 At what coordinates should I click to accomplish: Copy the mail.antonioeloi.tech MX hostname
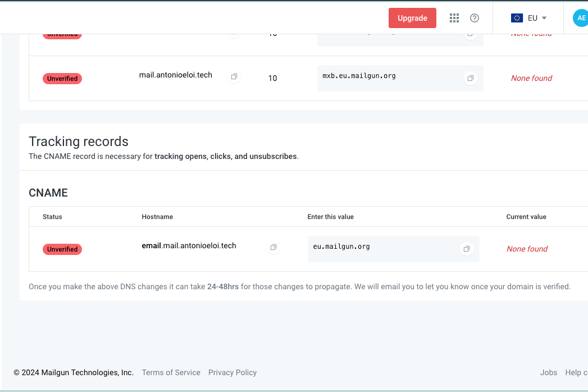[x=234, y=76]
